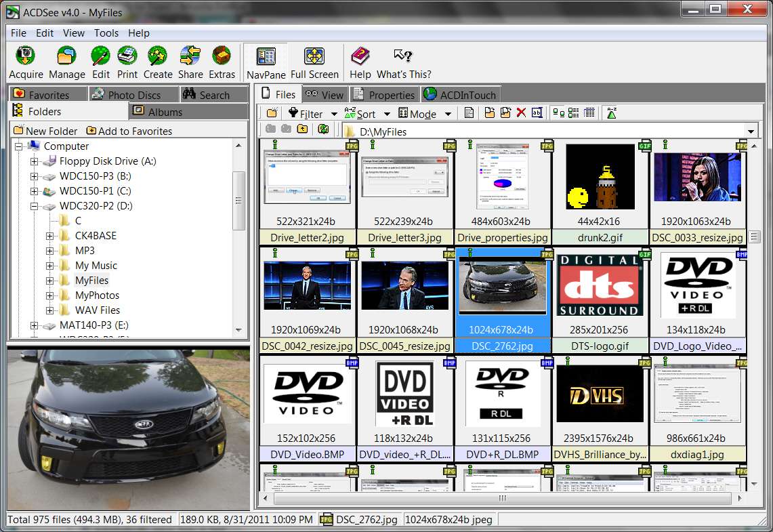
Task: Click Add to Favorites
Action: tap(129, 131)
